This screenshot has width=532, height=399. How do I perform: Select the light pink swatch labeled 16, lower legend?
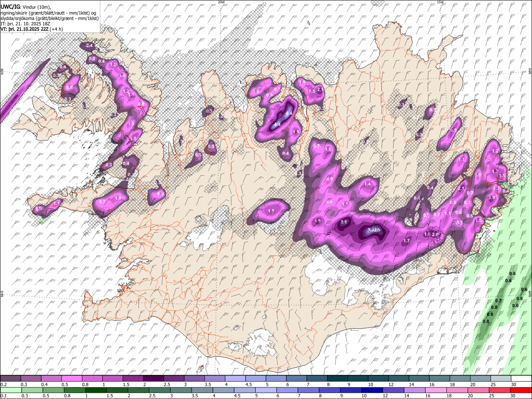436,390
